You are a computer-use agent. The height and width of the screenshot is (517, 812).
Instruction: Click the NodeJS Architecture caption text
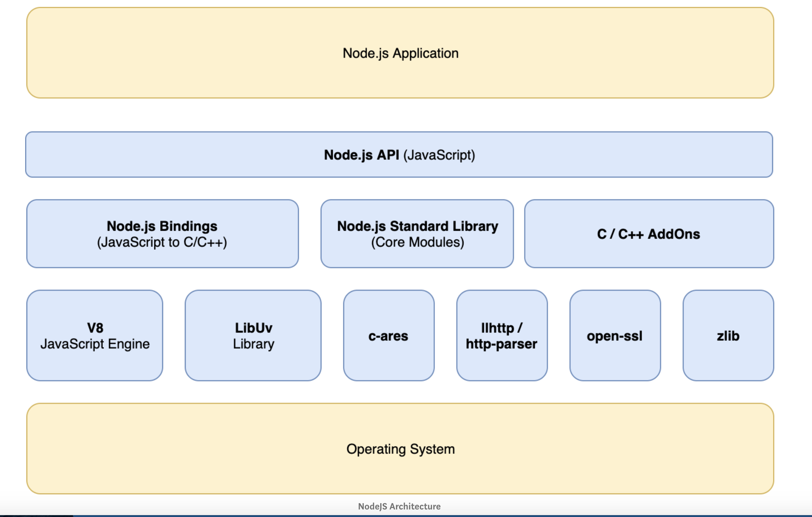click(x=399, y=506)
